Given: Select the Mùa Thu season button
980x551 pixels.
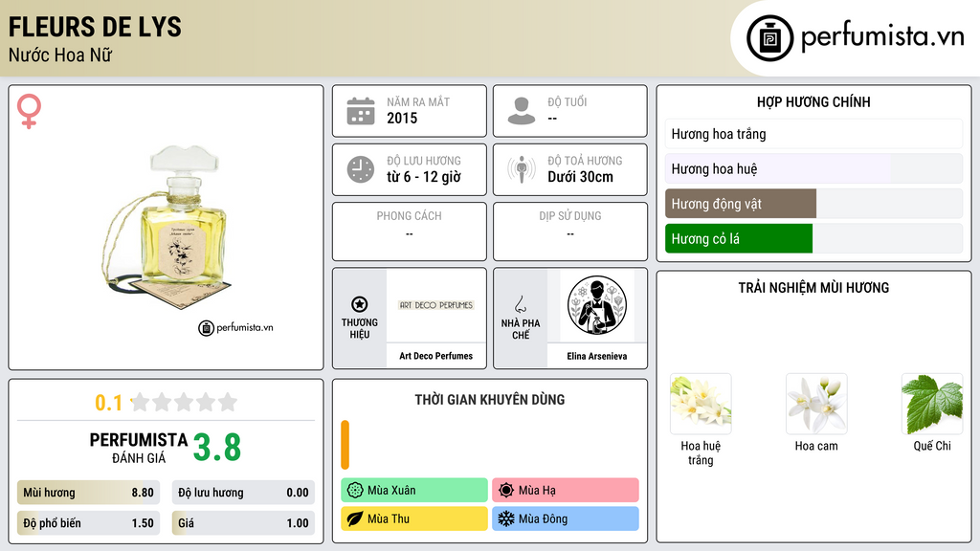Looking at the screenshot, I should [414, 518].
